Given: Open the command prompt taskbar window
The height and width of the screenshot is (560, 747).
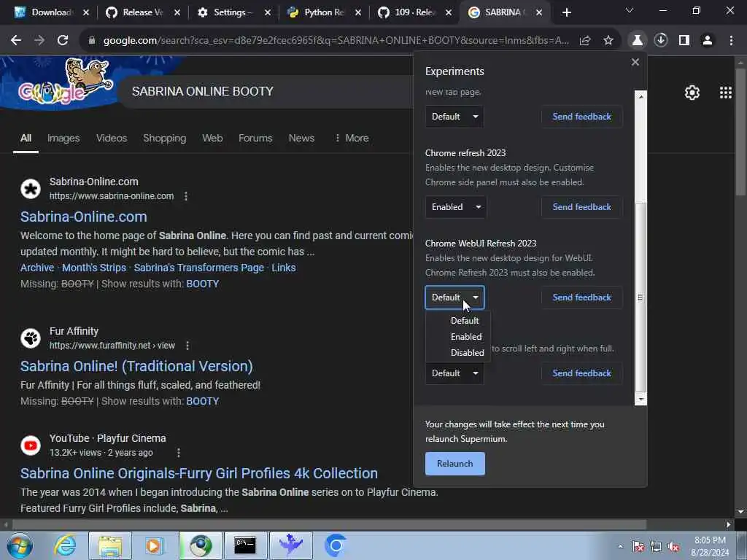Looking at the screenshot, I should [x=245, y=545].
